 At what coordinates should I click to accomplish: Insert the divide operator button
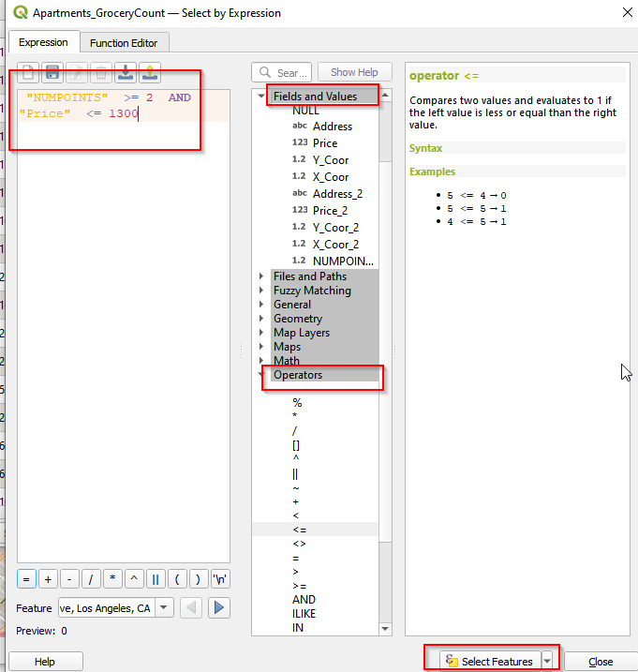click(91, 579)
